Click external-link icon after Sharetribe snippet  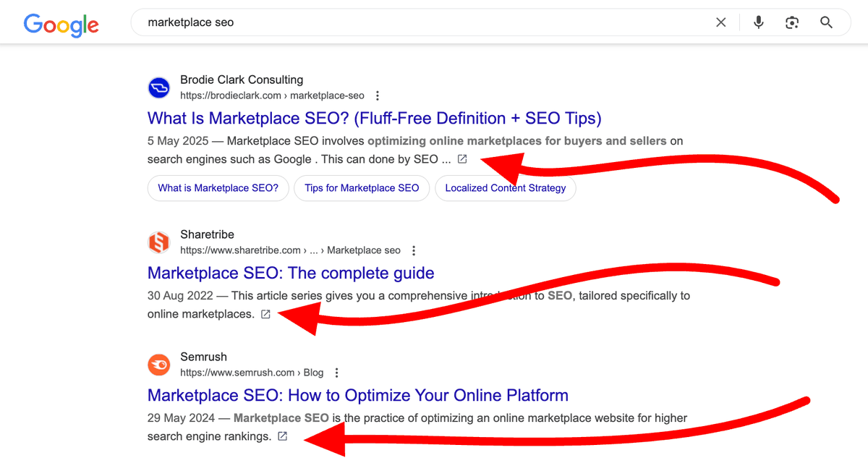click(265, 314)
